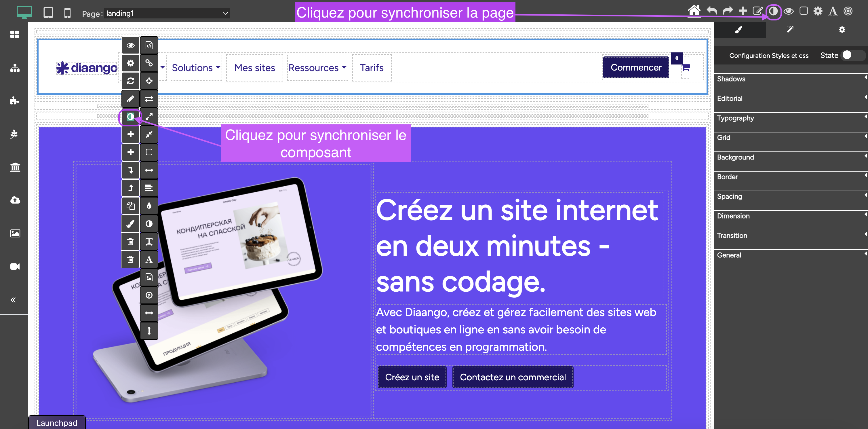Switch to the gear settings panel tab
This screenshot has height=429, width=868.
click(x=842, y=30)
